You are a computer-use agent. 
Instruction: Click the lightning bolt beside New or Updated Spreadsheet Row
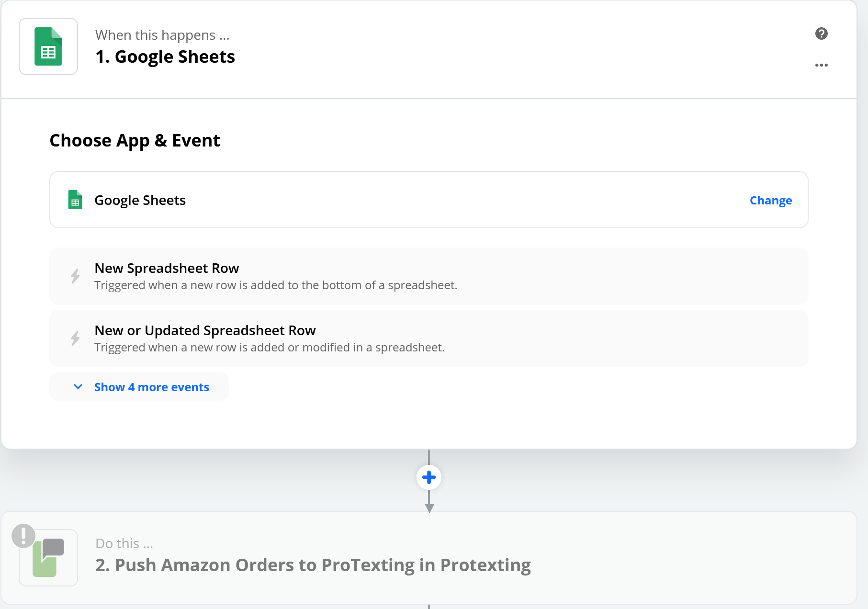(75, 338)
